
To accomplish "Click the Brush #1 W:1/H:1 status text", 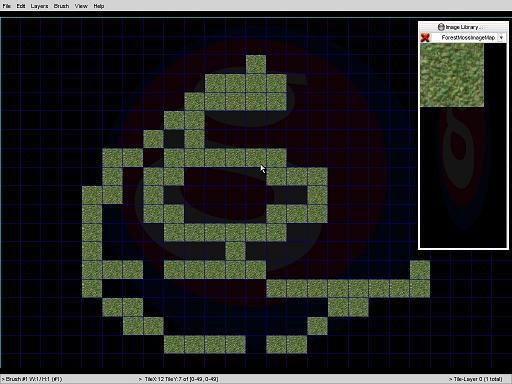I will (x=32, y=379).
